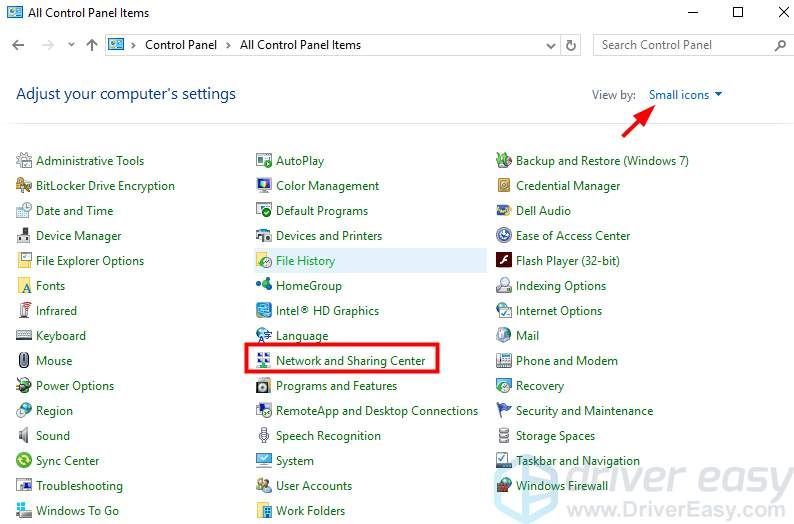
Task: Open the Administrative Tools gear icon
Action: 24,160
